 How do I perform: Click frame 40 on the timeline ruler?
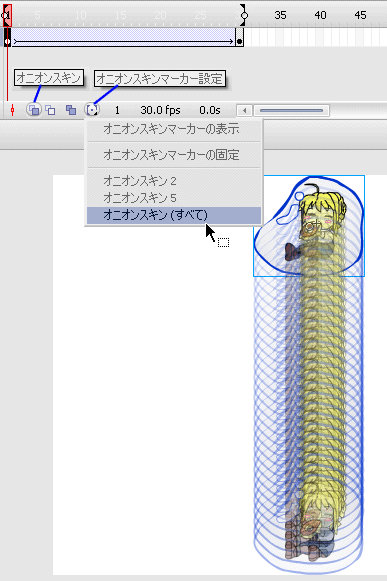[x=320, y=15]
